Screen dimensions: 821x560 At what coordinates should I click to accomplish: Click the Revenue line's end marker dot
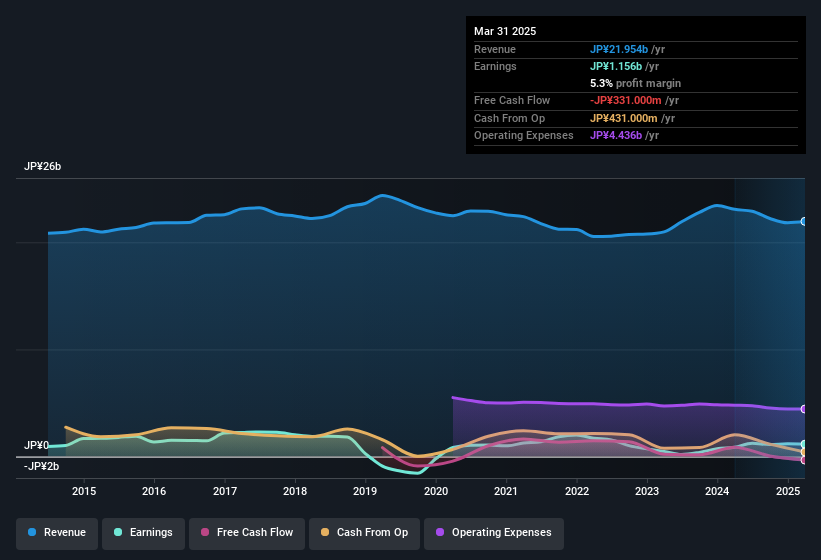[x=804, y=222]
